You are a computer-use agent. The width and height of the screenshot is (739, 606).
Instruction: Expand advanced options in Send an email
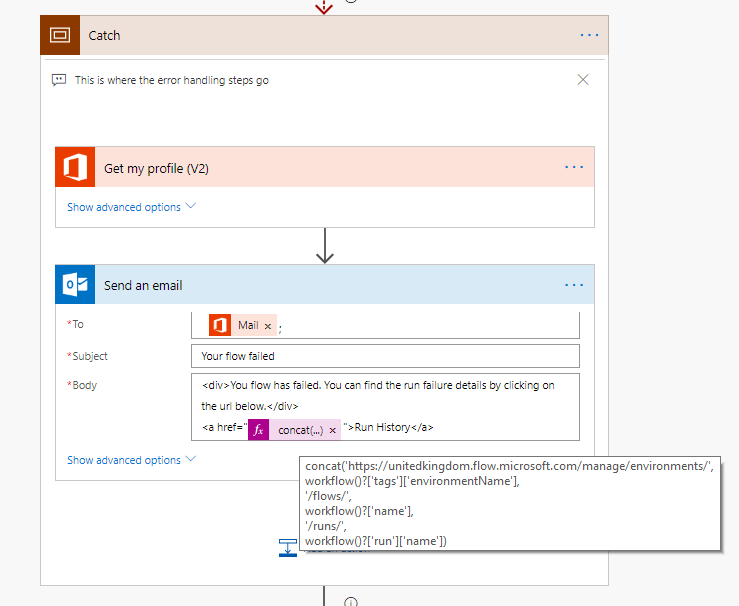pyautogui.click(x=131, y=460)
